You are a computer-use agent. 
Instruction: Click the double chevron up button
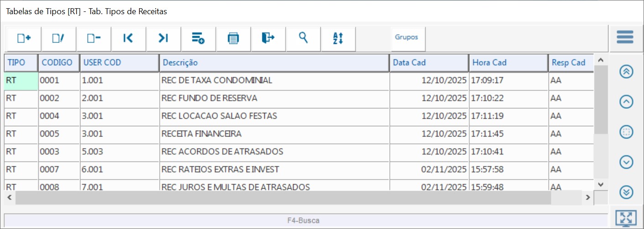[626, 72]
